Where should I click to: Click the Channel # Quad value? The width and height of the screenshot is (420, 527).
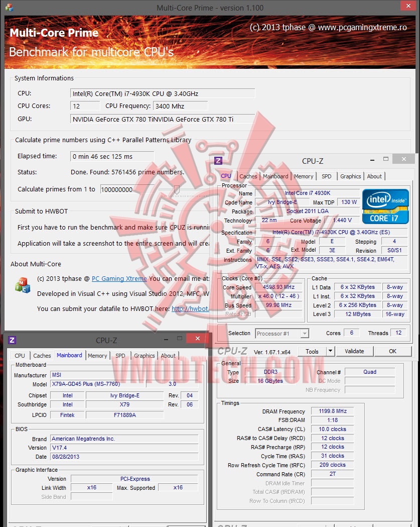click(x=370, y=372)
